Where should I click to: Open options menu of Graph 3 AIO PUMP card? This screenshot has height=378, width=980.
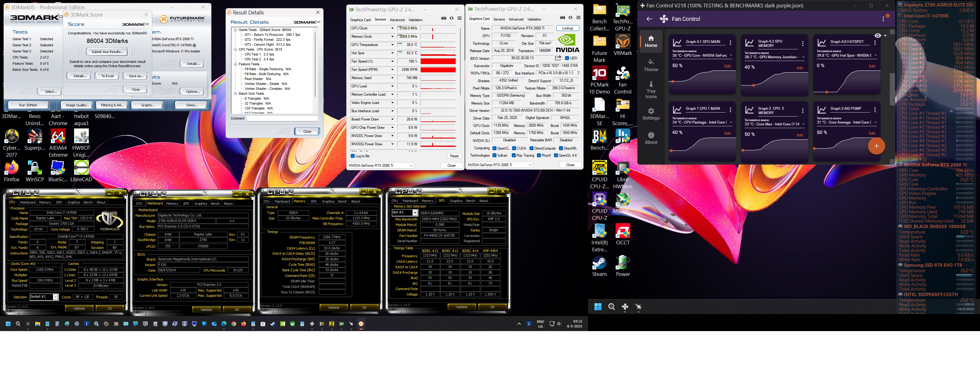coord(875,110)
